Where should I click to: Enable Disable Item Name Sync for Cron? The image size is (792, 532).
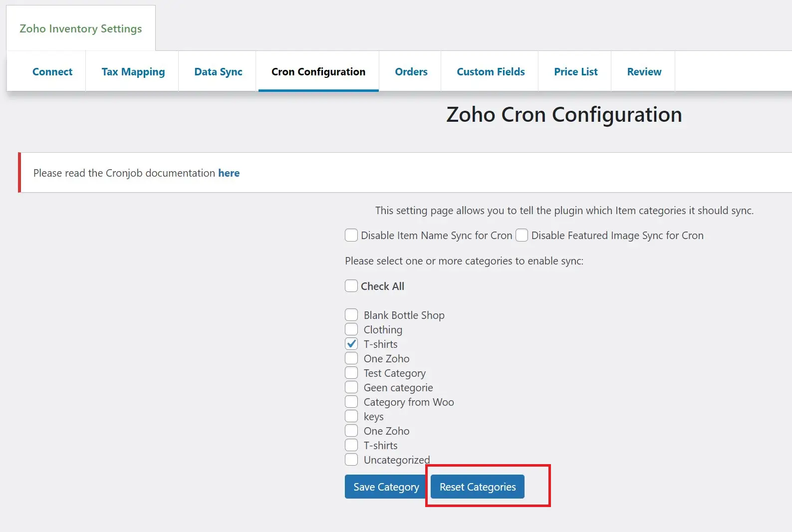pyautogui.click(x=351, y=235)
